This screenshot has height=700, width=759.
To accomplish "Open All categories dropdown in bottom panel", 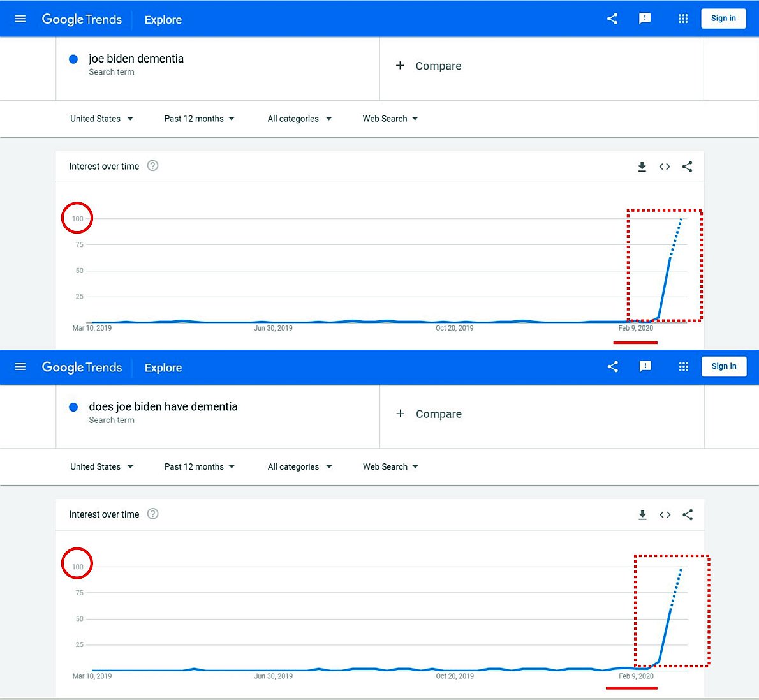I will coord(299,466).
